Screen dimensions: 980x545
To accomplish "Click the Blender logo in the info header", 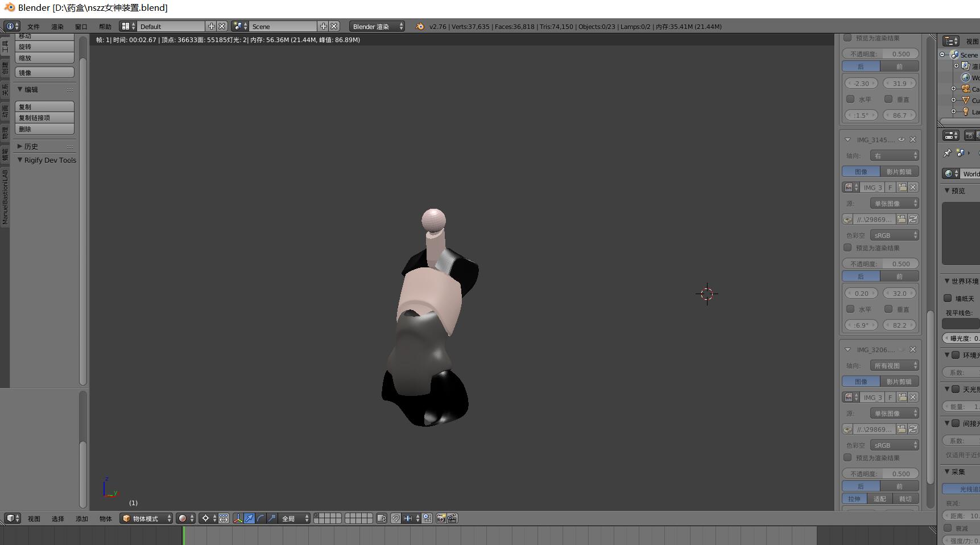I will tap(420, 26).
